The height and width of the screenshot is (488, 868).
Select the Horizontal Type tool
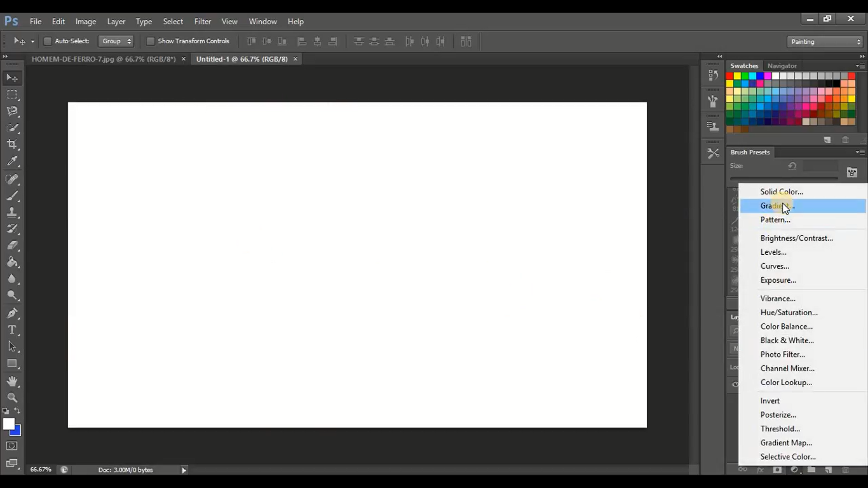click(12, 330)
